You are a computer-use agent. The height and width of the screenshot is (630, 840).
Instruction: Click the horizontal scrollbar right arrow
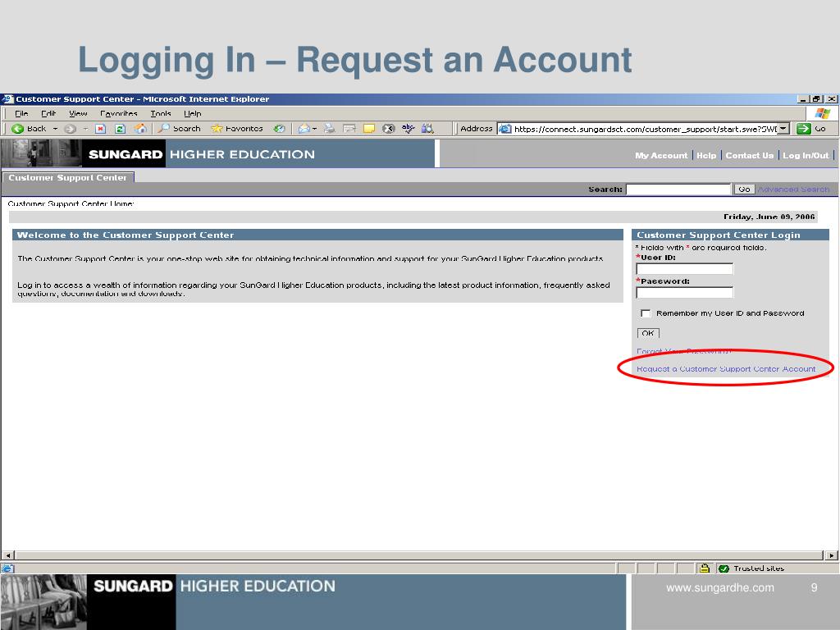831,555
